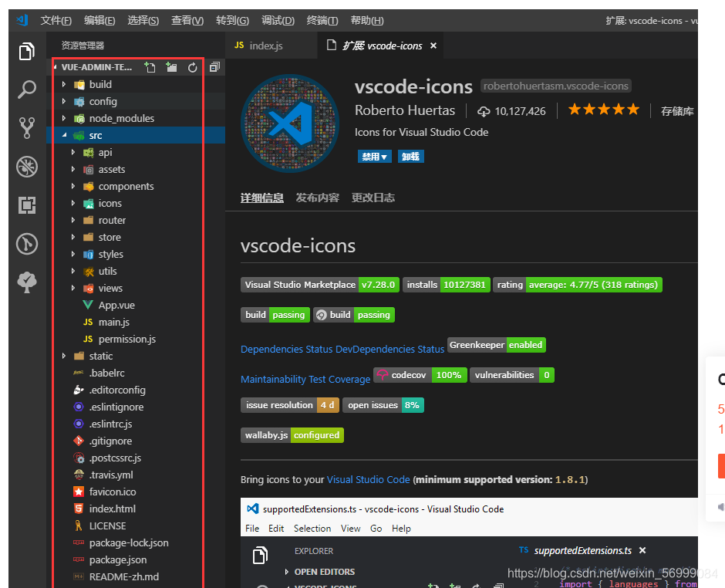This screenshot has height=588, width=725.
Task: Open the 禁用 disable dropdown
Action: (375, 157)
